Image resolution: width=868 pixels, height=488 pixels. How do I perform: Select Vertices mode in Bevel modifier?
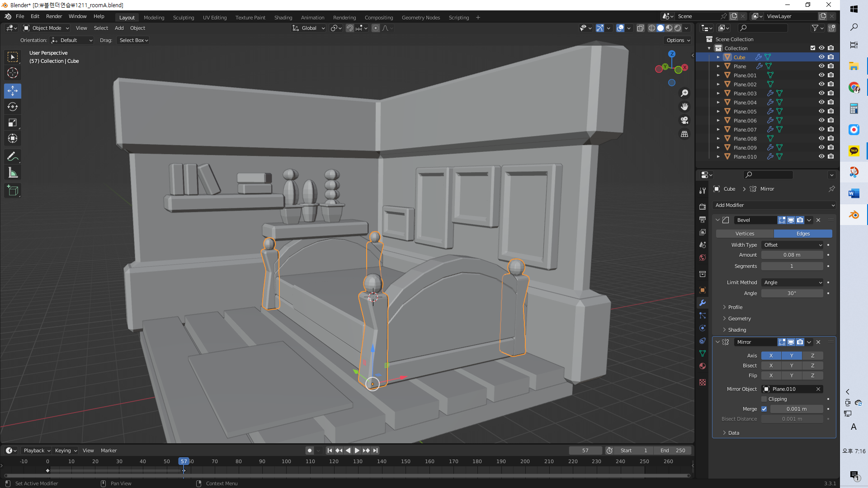click(745, 234)
